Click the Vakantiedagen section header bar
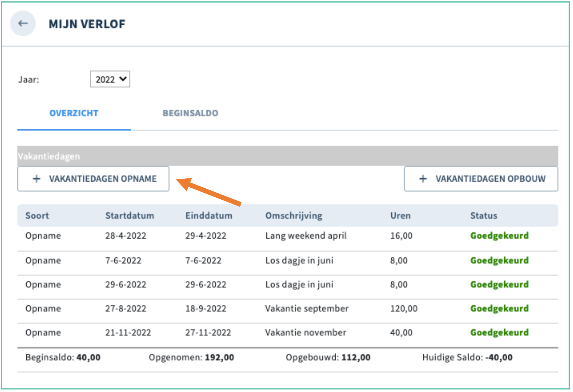This screenshot has width=573, height=392. click(287, 156)
